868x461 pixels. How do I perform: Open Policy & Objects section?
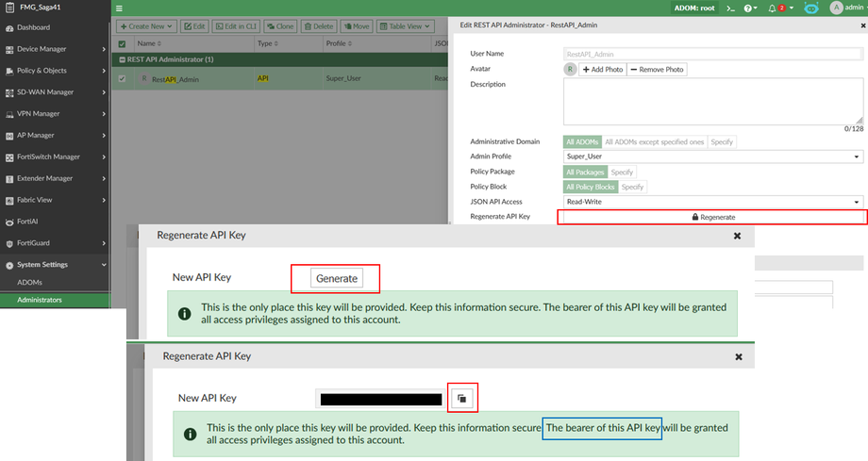pyautogui.click(x=42, y=71)
